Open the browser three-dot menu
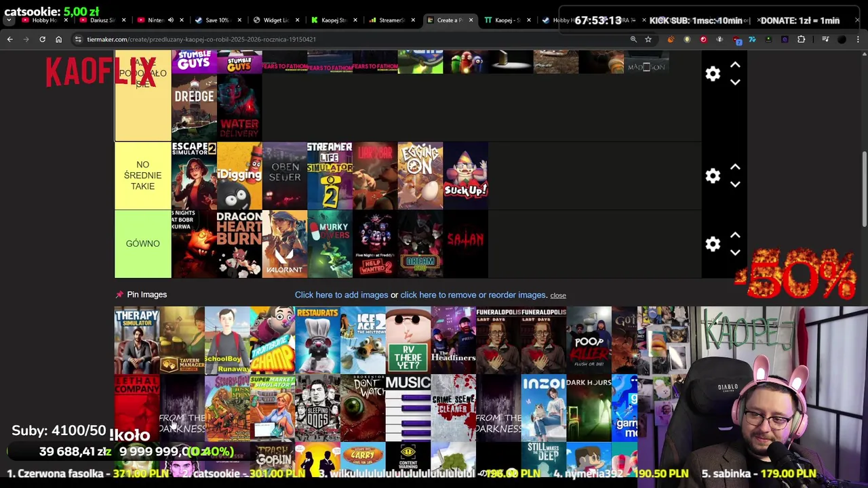This screenshot has width=868, height=488. [858, 39]
